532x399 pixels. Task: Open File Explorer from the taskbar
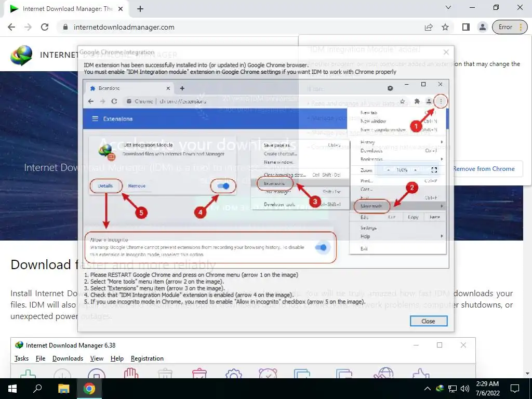tap(63, 389)
